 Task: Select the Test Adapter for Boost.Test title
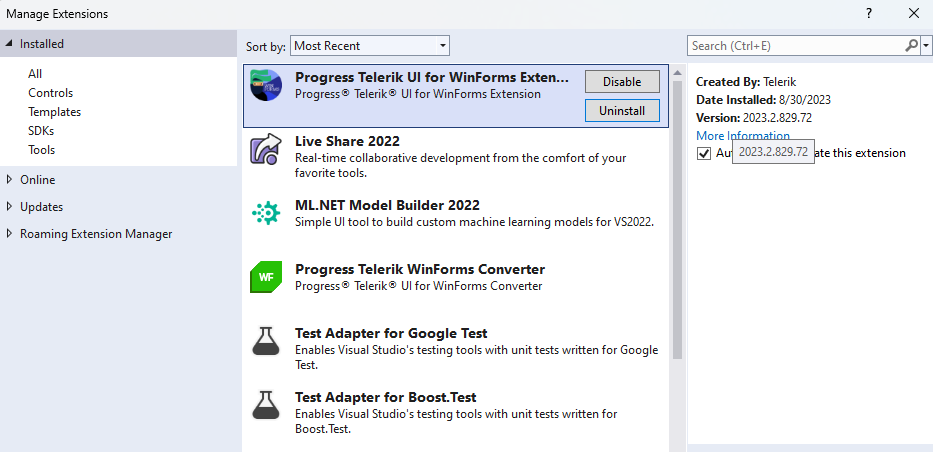tap(386, 397)
